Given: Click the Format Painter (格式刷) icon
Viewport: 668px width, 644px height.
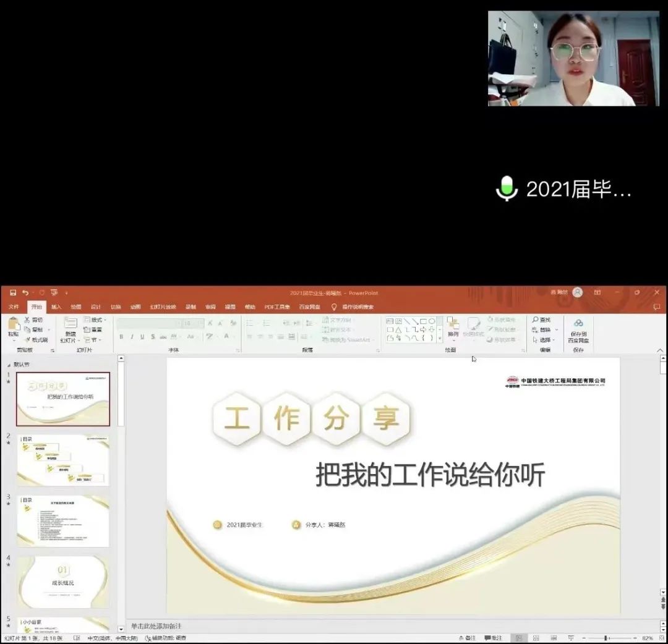Looking at the screenshot, I should click(x=27, y=339).
